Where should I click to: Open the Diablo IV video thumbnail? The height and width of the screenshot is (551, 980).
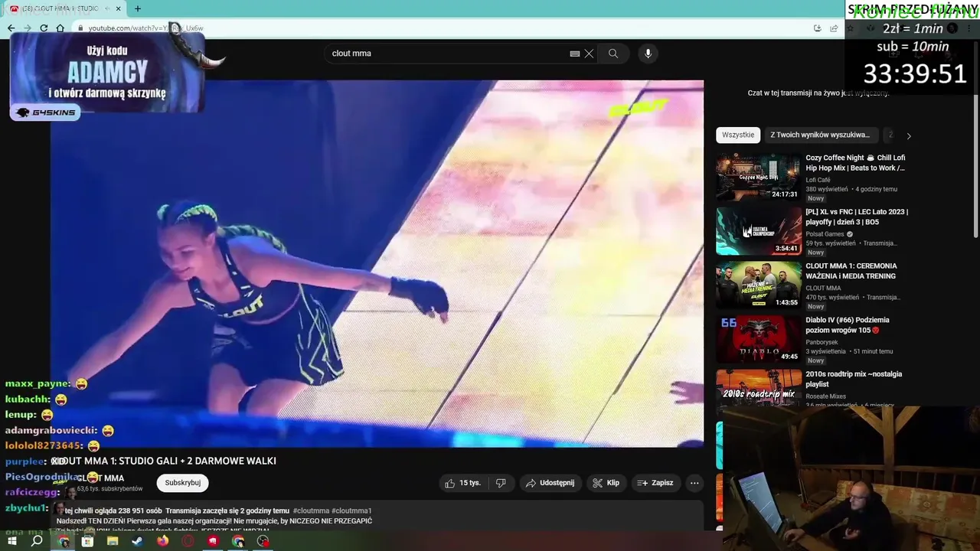[x=759, y=339]
